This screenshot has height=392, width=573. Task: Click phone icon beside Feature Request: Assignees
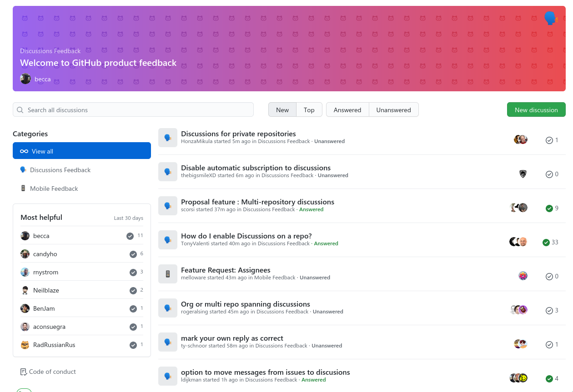pyautogui.click(x=168, y=274)
